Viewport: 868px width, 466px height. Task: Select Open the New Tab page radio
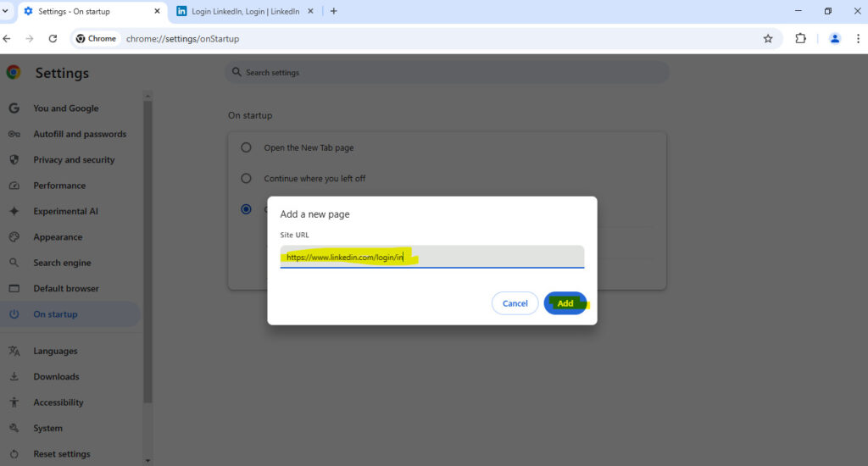pos(246,147)
